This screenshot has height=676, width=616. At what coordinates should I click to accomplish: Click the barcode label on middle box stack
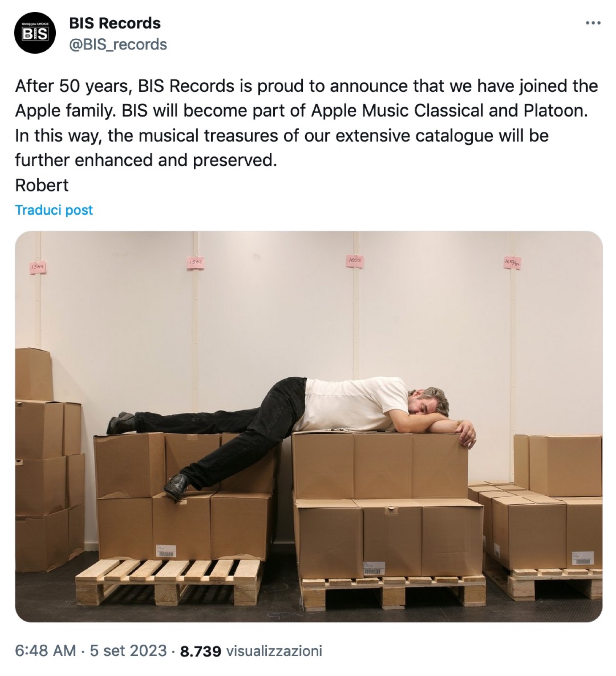click(374, 568)
